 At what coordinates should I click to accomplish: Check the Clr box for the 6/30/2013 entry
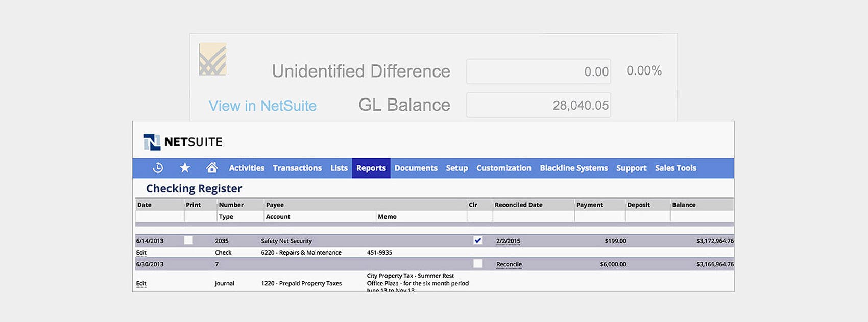[477, 264]
